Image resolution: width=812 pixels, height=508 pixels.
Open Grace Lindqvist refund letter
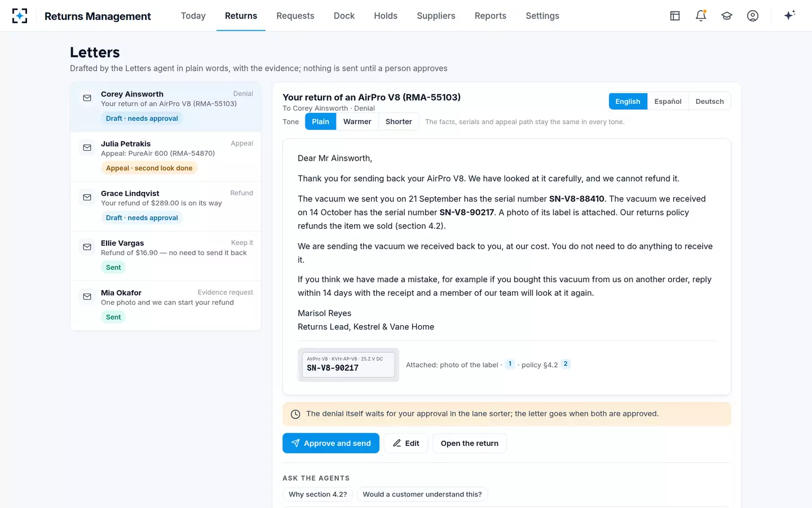pos(166,206)
